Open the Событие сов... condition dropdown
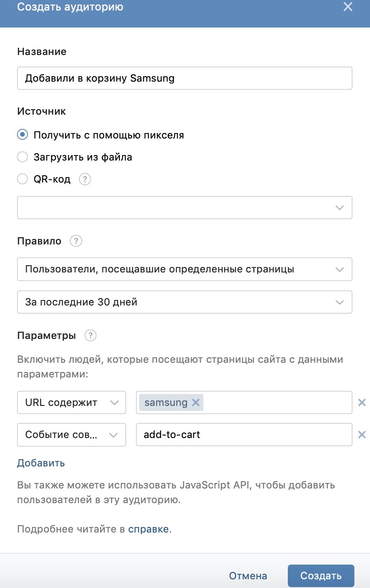This screenshot has height=588, width=370. 72,435
